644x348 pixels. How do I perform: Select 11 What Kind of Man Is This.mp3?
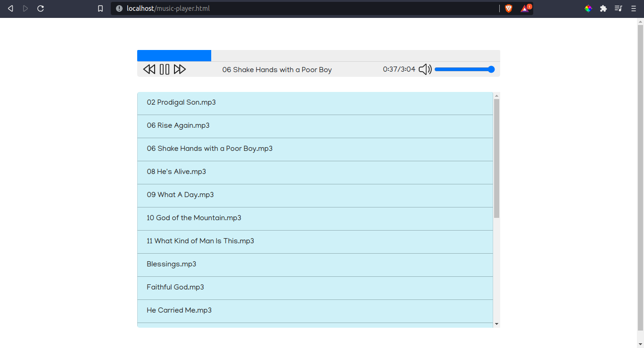pos(315,242)
